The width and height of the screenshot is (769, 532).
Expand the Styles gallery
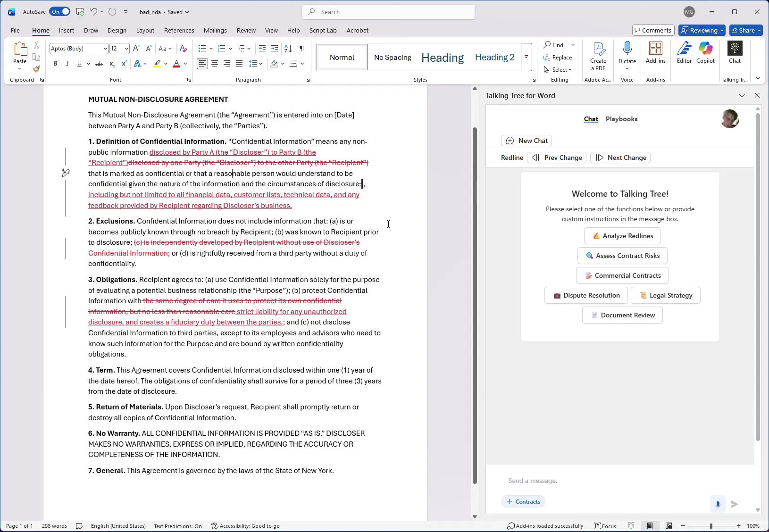click(526, 57)
